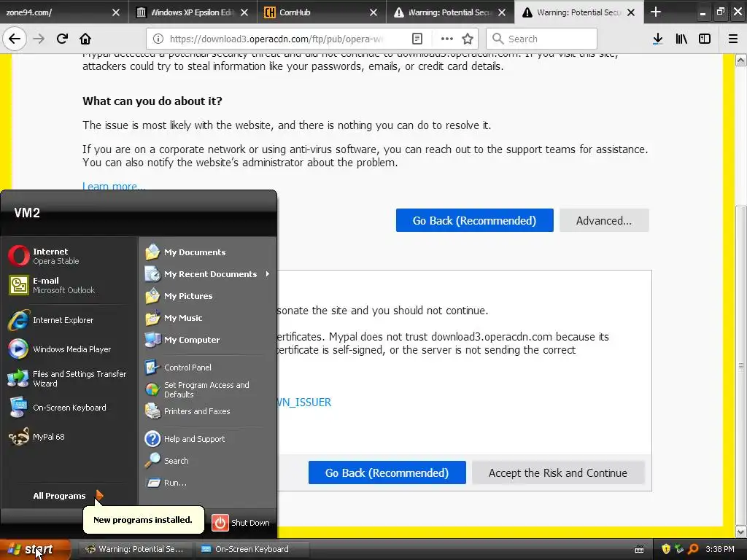Viewport: 747px width, 560px height.
Task: Open On-Screen Keyboard in Start menu list
Action: point(69,408)
